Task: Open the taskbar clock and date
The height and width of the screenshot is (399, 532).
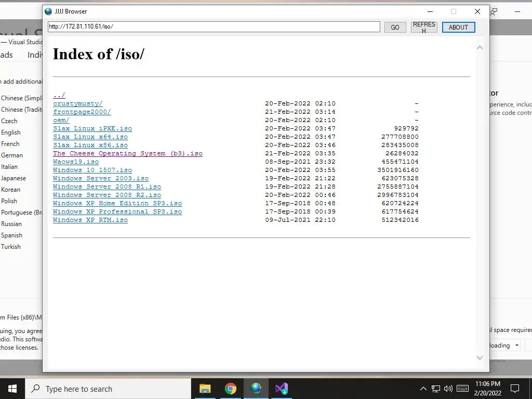Action: click(x=487, y=389)
